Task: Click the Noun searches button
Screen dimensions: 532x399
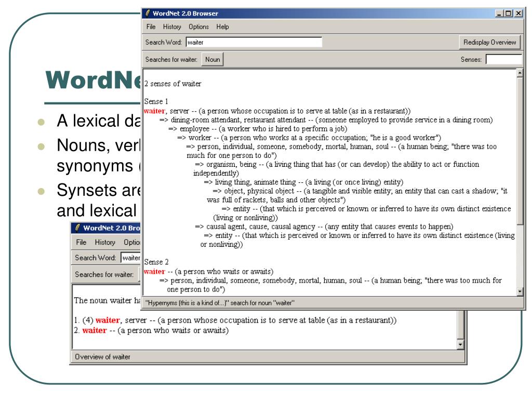Action: [x=212, y=59]
